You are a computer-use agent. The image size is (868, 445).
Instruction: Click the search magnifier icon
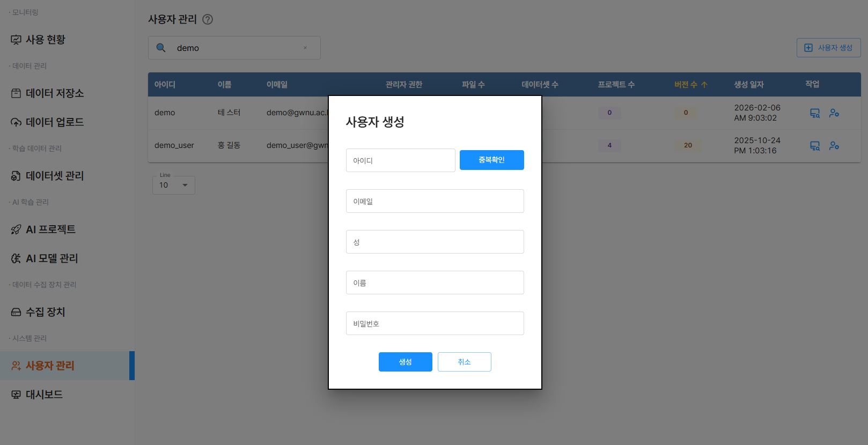161,48
